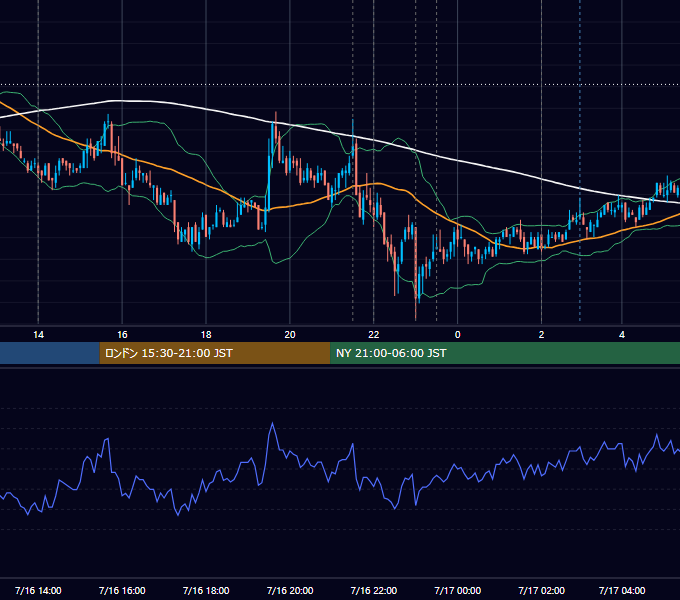Click the 22 hour axis label

click(373, 335)
